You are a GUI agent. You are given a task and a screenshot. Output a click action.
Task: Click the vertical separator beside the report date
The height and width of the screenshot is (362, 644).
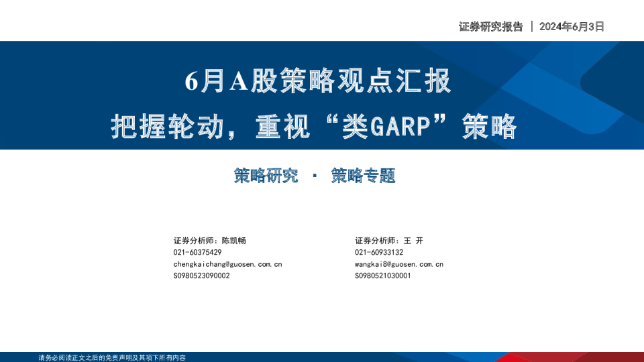pyautogui.click(x=532, y=27)
